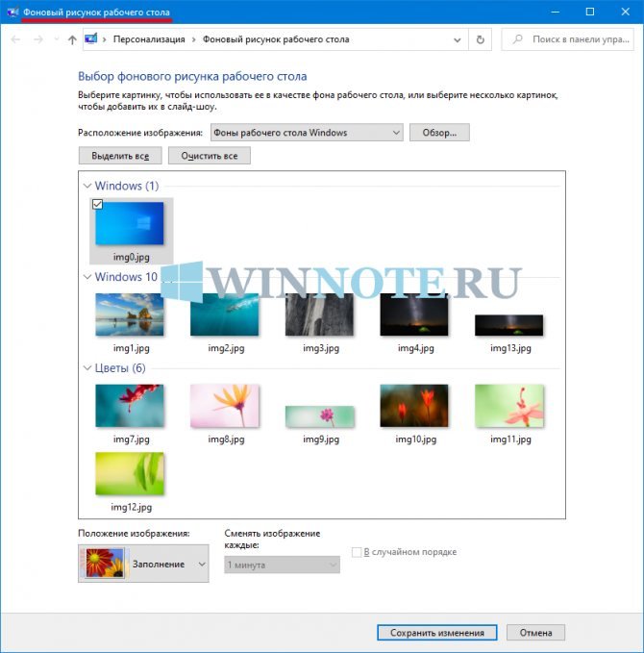644x653 pixels.
Task: Focus the Поиск в панели управления field
Action: [568, 39]
